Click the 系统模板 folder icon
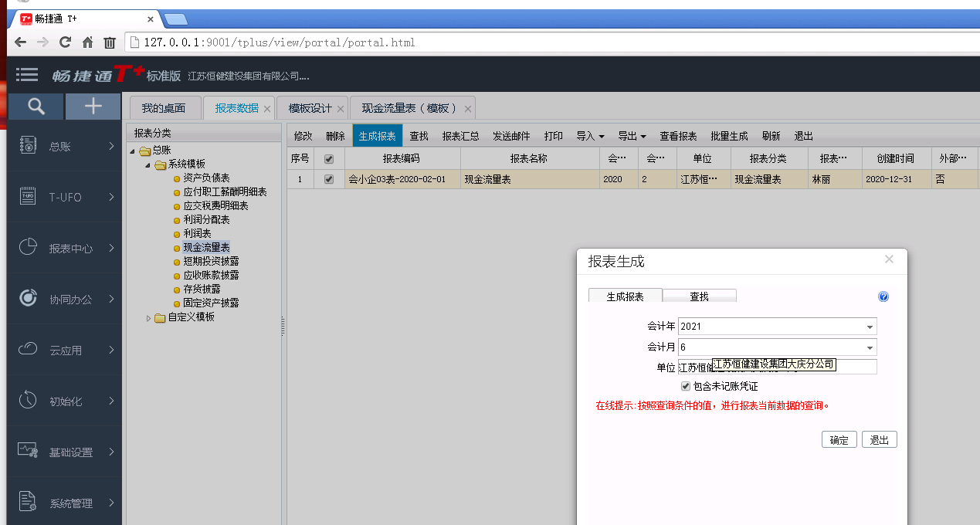 (x=161, y=164)
